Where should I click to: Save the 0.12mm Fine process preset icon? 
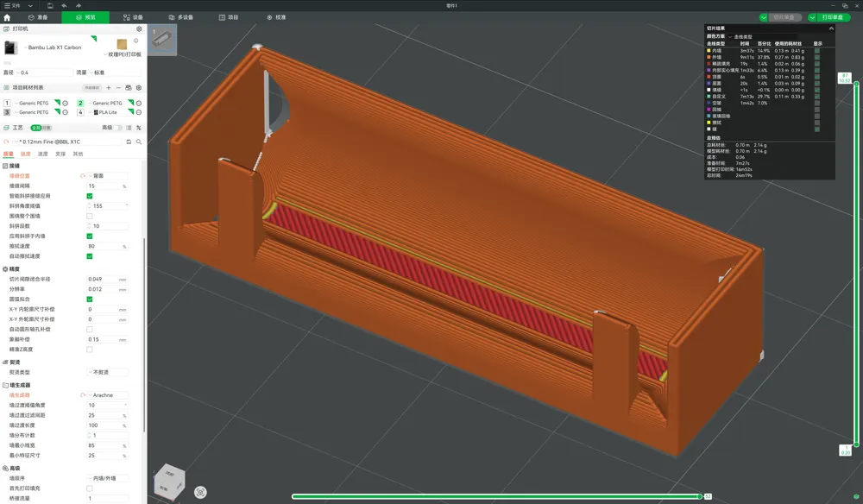pos(129,142)
